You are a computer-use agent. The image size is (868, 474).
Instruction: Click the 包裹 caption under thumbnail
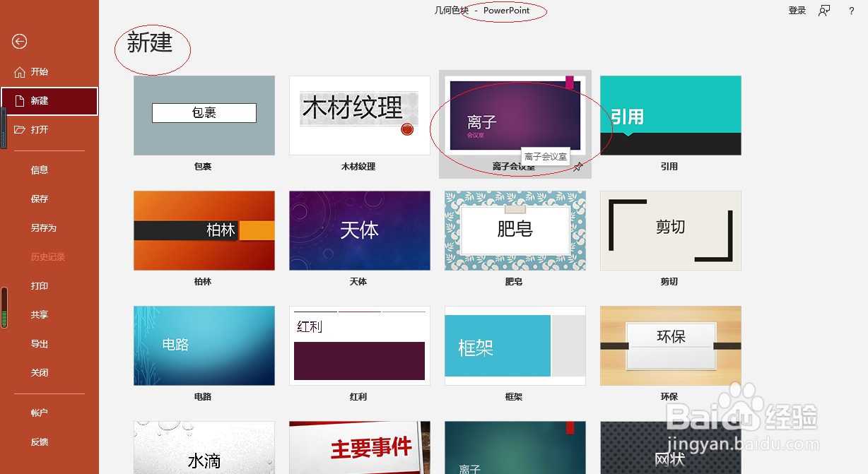pyautogui.click(x=203, y=167)
